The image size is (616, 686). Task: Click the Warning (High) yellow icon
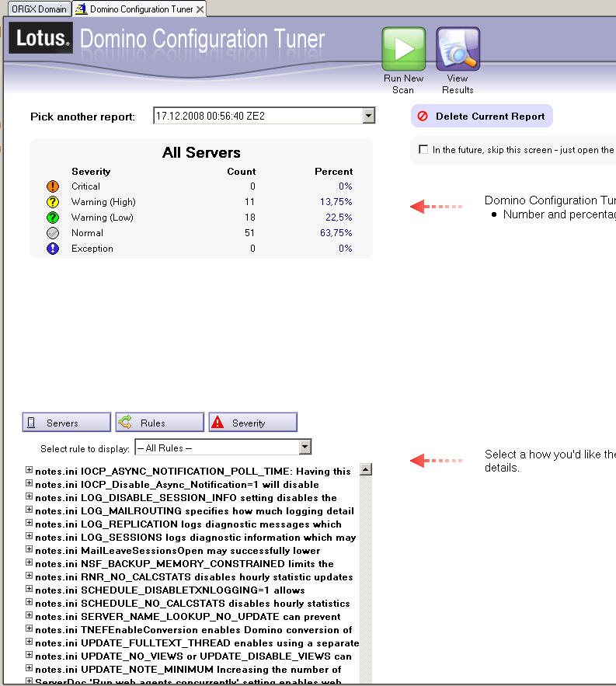(x=53, y=202)
